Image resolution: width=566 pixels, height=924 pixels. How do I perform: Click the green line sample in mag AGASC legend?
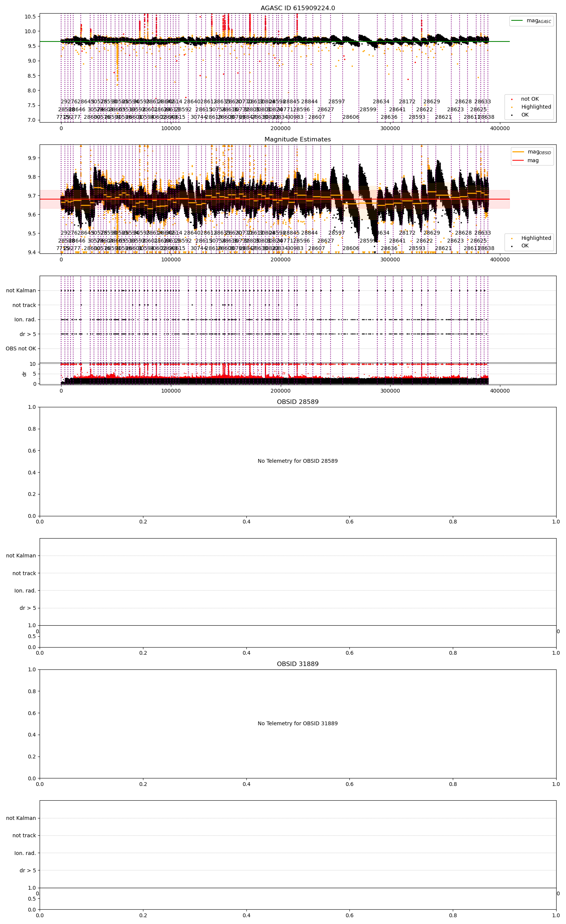point(517,20)
